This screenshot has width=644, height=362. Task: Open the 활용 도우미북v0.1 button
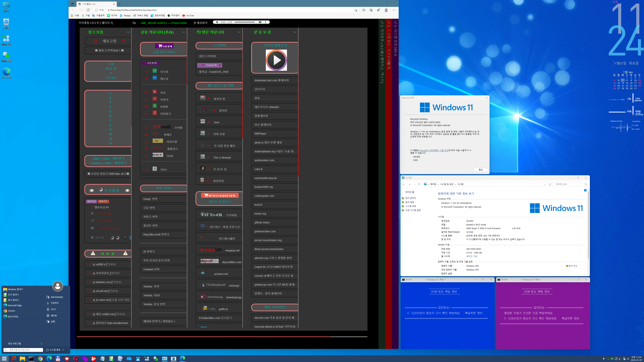click(108, 50)
